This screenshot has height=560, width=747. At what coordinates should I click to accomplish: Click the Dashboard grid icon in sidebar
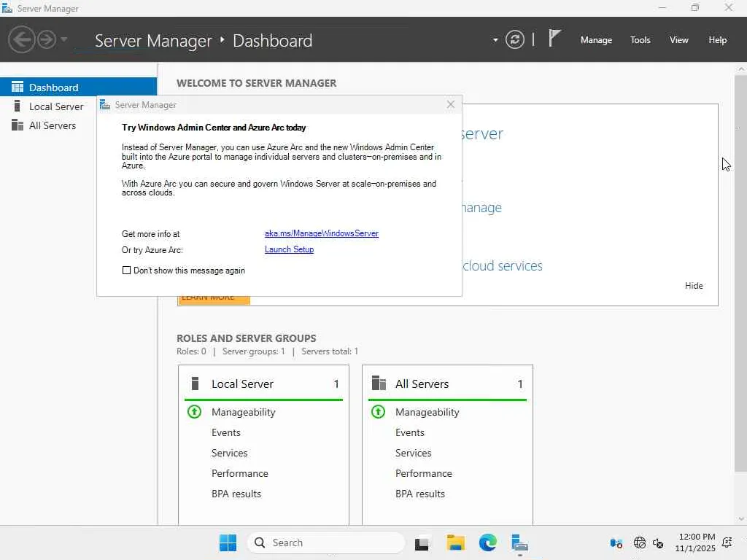coord(18,87)
